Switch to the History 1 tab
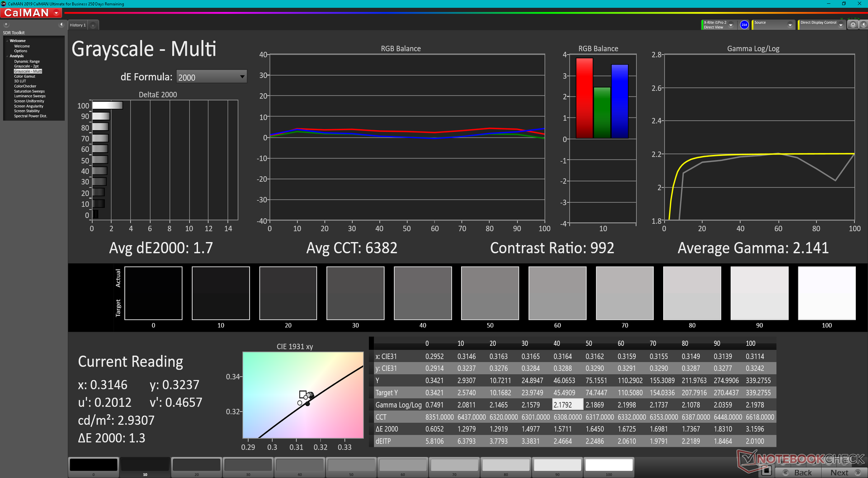 [77, 25]
